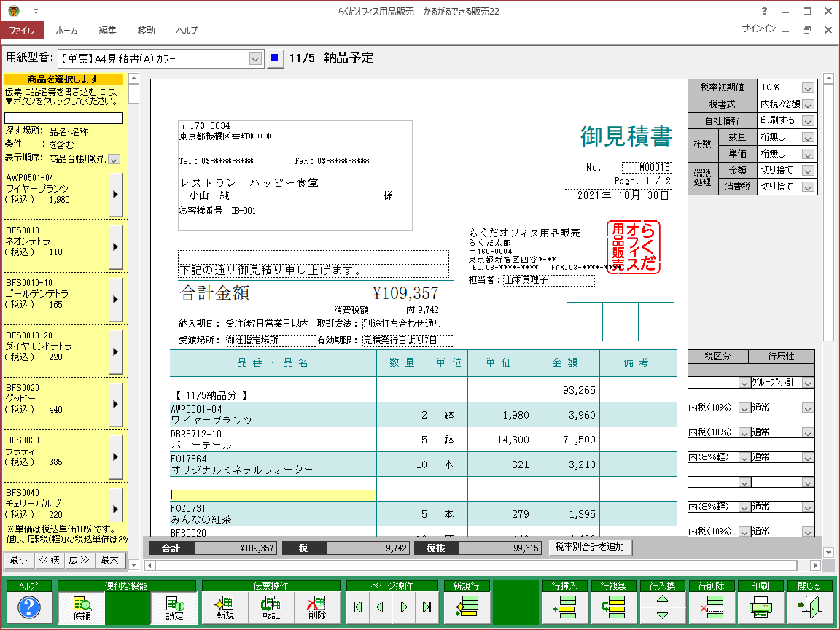840x630 pixels.
Task: Click the << 狭 narrow button
Action: pyautogui.click(x=50, y=560)
